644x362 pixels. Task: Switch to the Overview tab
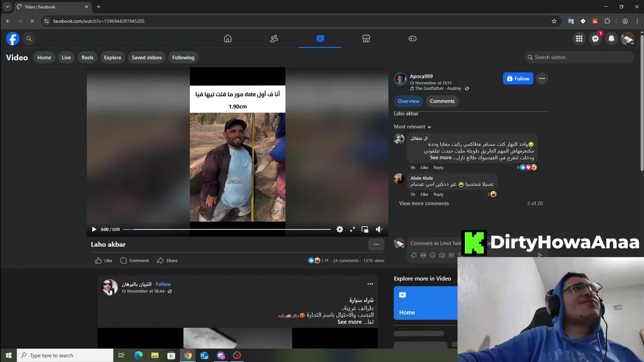[x=409, y=101]
